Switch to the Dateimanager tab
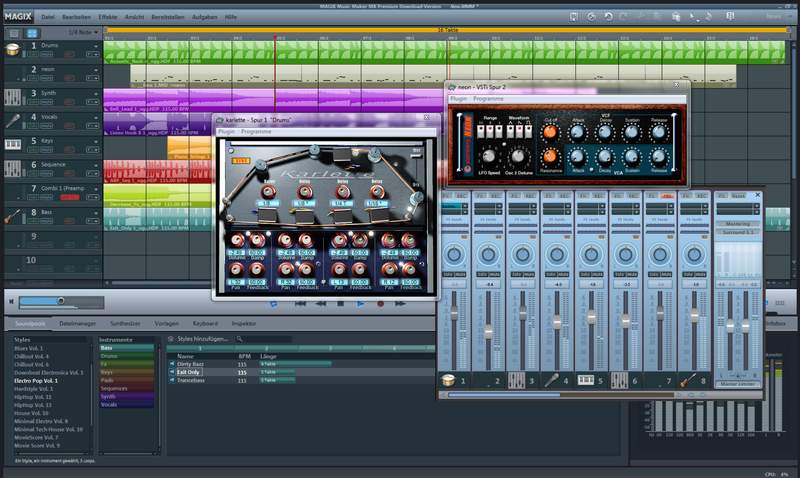 click(x=78, y=323)
